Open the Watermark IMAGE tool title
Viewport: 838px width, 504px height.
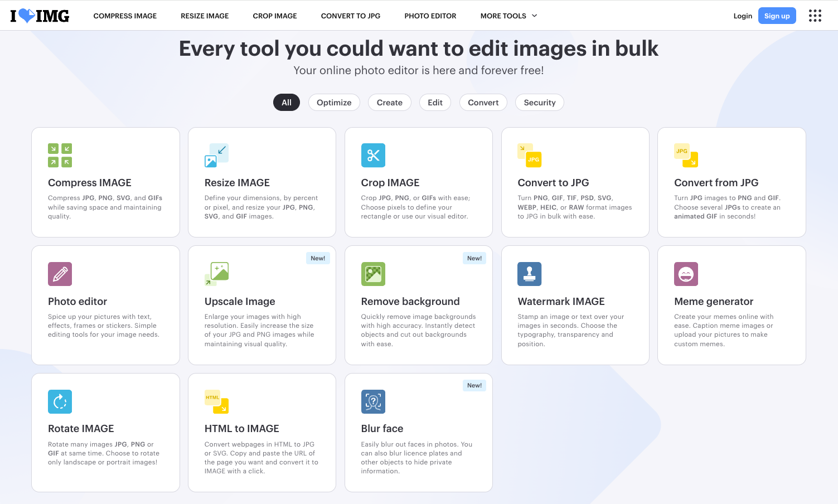point(561,302)
